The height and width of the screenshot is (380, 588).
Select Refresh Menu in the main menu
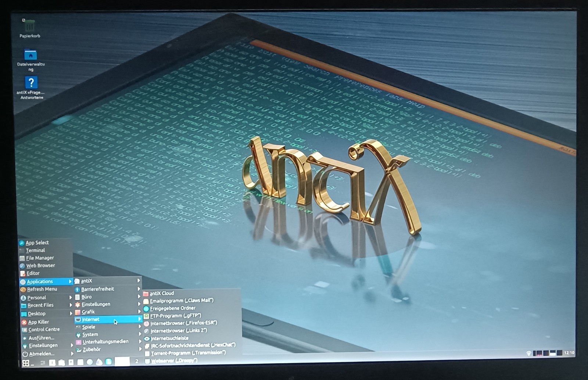(x=46, y=290)
